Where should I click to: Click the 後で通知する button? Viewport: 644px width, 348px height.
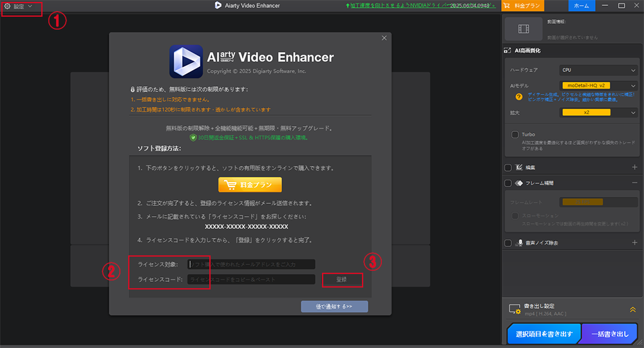tap(334, 307)
